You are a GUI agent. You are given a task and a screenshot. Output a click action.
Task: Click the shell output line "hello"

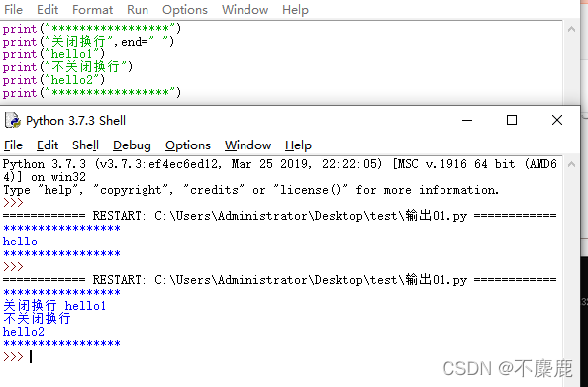tap(20, 242)
